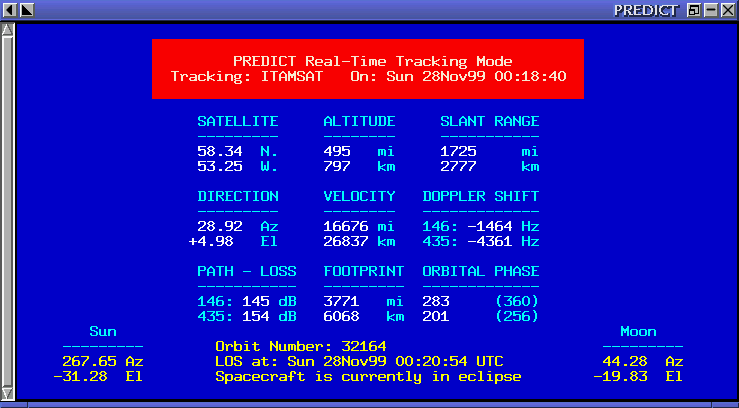Viewport: 739px width, 408px height.
Task: Click the DOPPLER SHIFT heading
Action: point(480,196)
